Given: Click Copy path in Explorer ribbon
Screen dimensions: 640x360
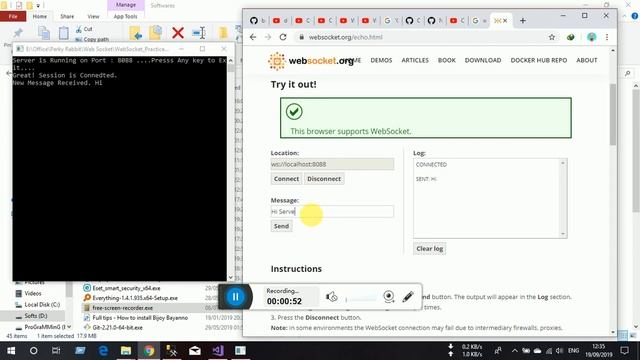Looking at the screenshot, I should click(x=92, y=40).
